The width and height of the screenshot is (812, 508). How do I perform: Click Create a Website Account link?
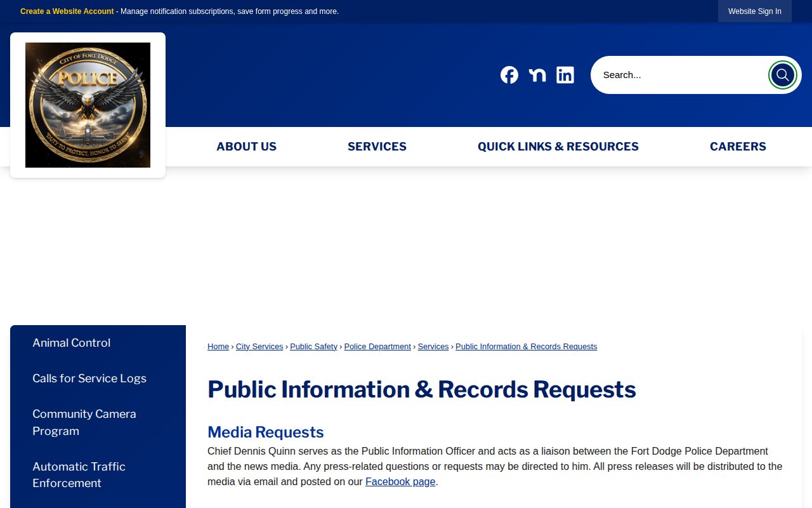point(67,11)
